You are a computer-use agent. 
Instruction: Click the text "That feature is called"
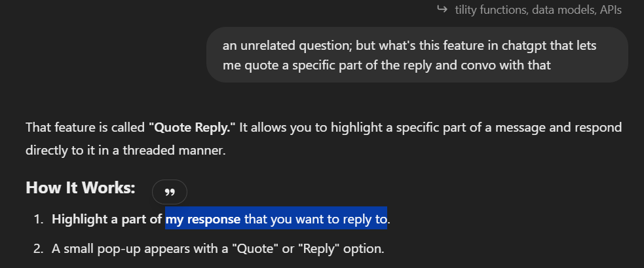(85, 127)
